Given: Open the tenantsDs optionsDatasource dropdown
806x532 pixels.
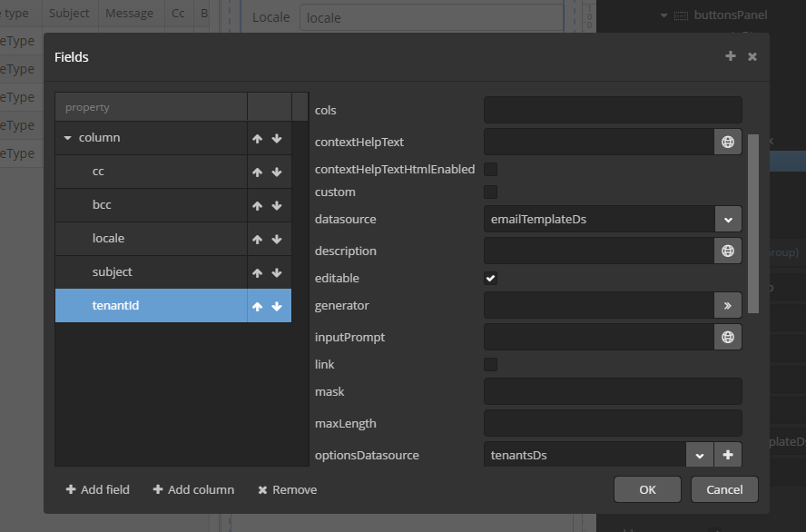Looking at the screenshot, I should (699, 455).
